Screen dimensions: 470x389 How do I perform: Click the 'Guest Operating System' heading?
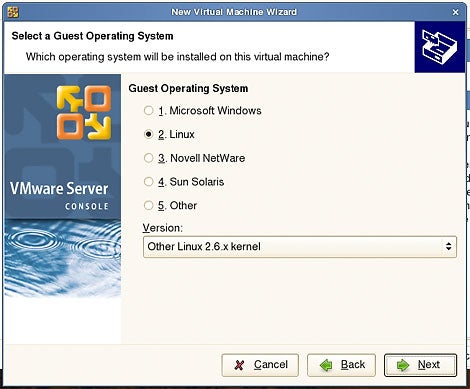pos(188,89)
